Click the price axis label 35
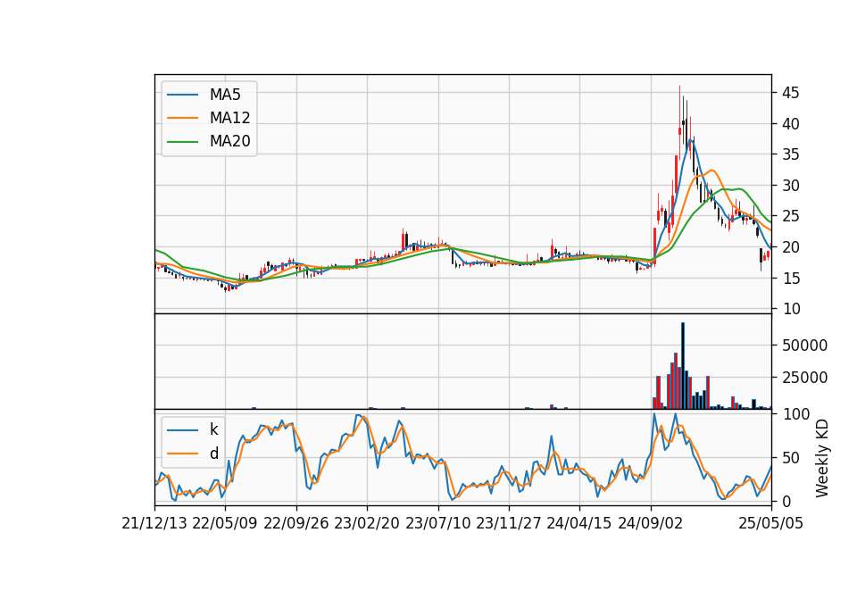Image resolution: width=857 pixels, height=616 pixels. coord(790,154)
